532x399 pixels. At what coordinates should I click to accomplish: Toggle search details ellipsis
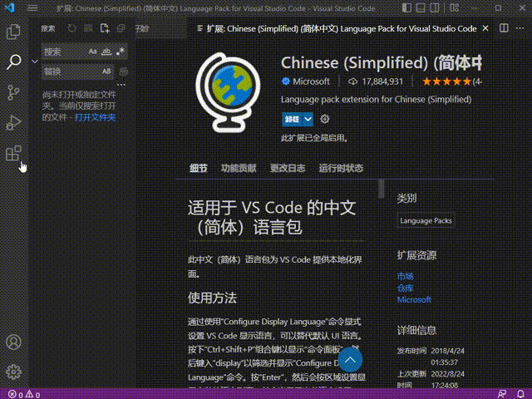pyautogui.click(x=121, y=85)
